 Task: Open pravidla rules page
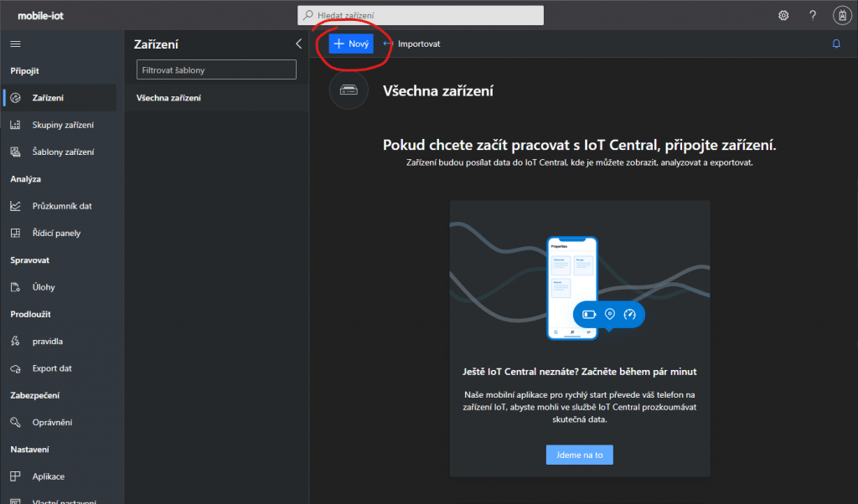click(x=47, y=342)
